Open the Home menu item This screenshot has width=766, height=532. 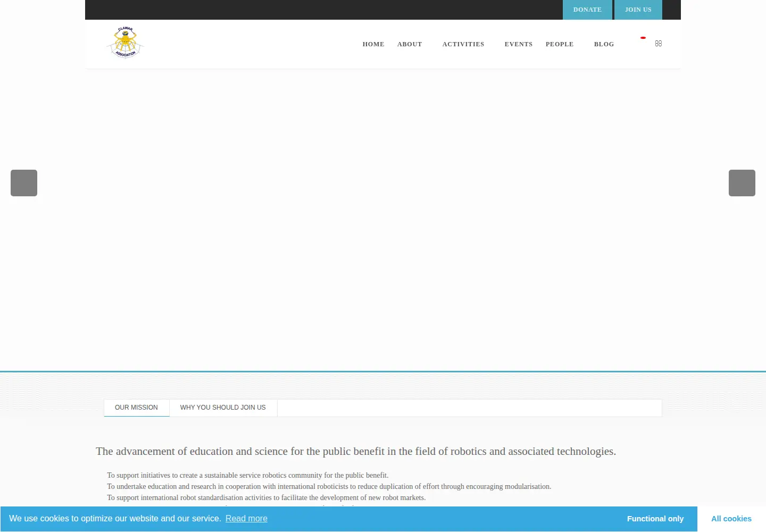(x=373, y=44)
